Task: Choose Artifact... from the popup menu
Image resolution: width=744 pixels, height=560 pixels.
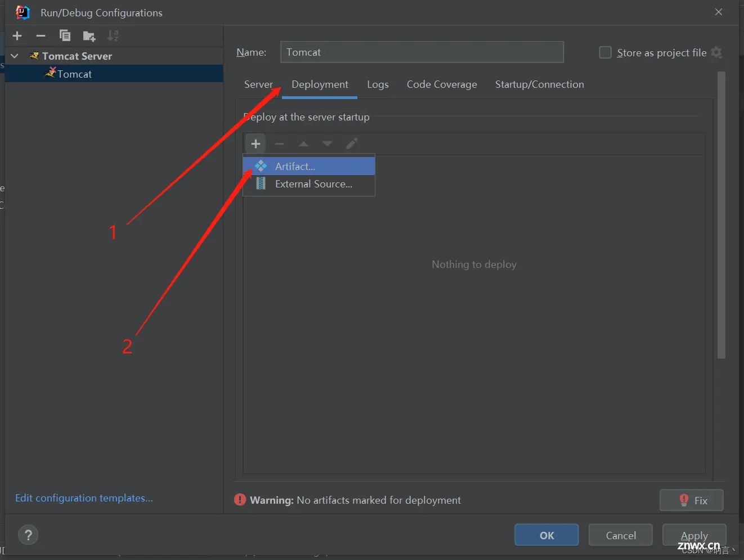Action: click(x=309, y=166)
